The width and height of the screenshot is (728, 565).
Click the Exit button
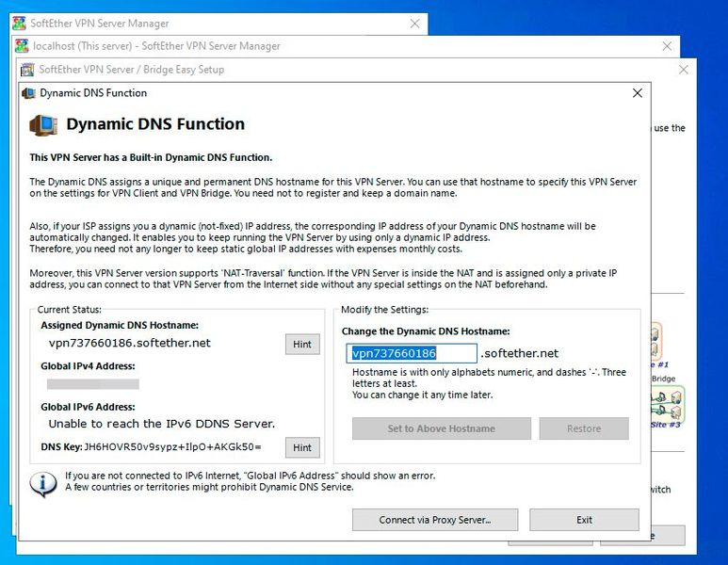click(584, 520)
